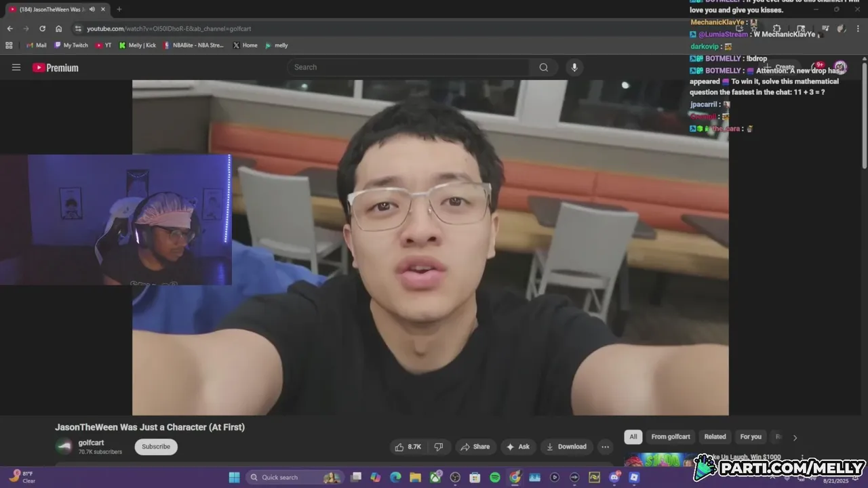868x488 pixels.
Task: Open the melly bookmark
Action: tap(277, 45)
